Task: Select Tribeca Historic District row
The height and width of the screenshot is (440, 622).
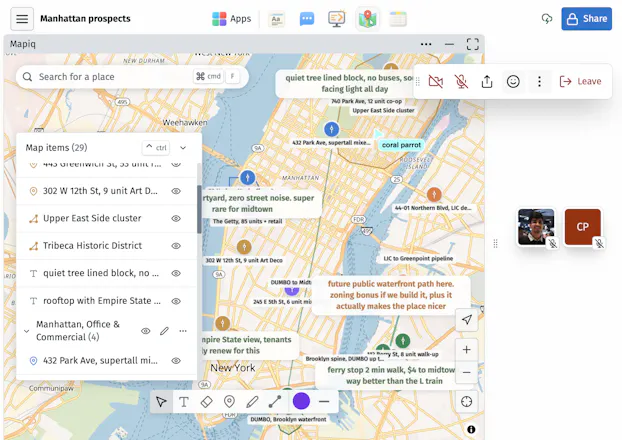Action: 106,246
